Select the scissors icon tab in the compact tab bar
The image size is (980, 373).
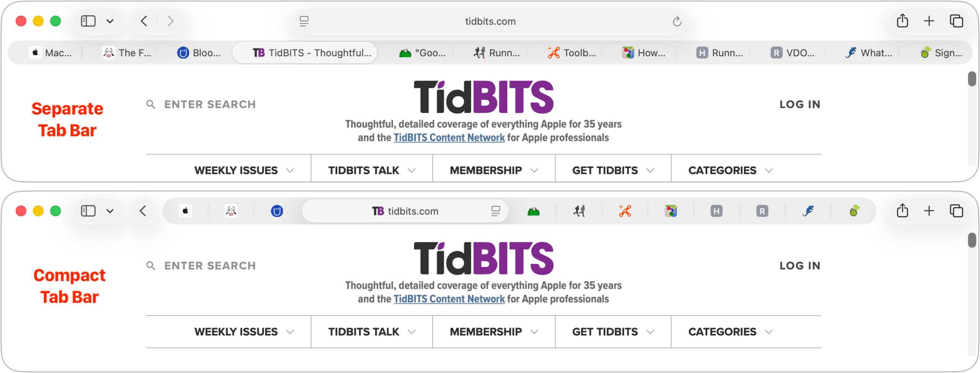[625, 211]
